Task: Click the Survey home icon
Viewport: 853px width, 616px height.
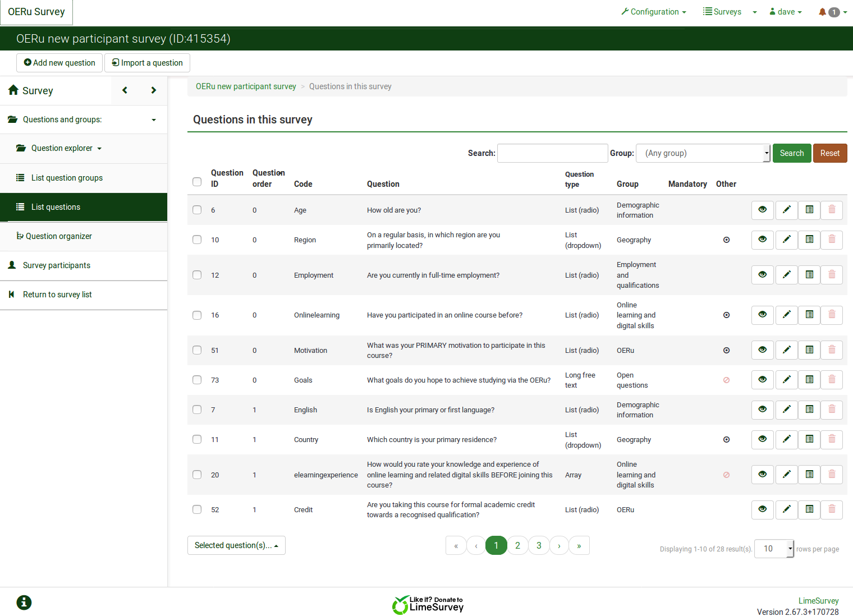Action: point(13,90)
